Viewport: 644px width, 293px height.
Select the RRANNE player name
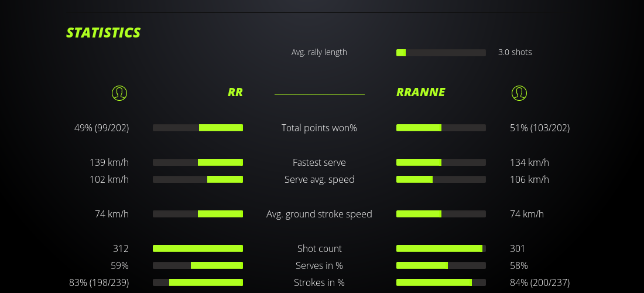[x=420, y=93]
